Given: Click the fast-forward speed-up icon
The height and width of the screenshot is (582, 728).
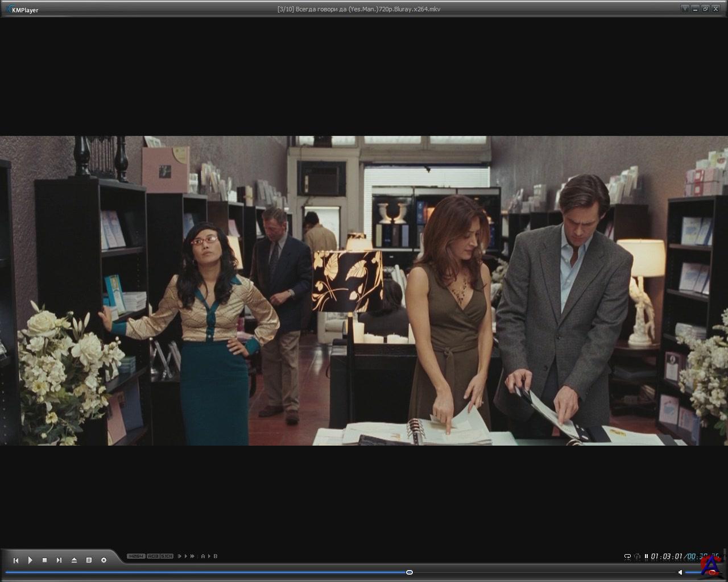Looking at the screenshot, I should (192, 556).
